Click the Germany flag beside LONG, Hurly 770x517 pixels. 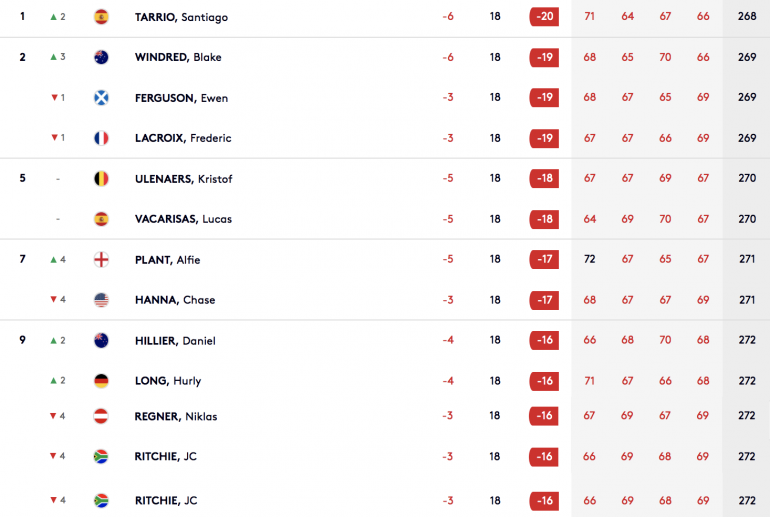click(101, 381)
